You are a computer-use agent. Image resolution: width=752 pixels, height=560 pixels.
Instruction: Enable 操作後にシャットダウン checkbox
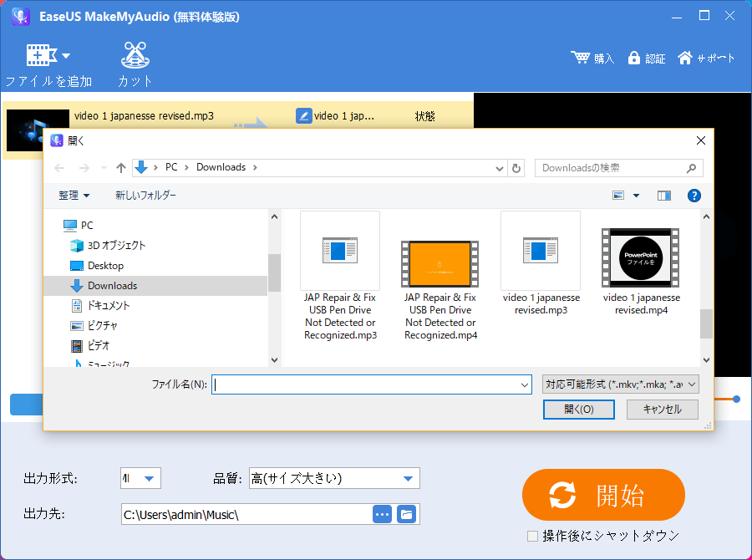pos(532,536)
